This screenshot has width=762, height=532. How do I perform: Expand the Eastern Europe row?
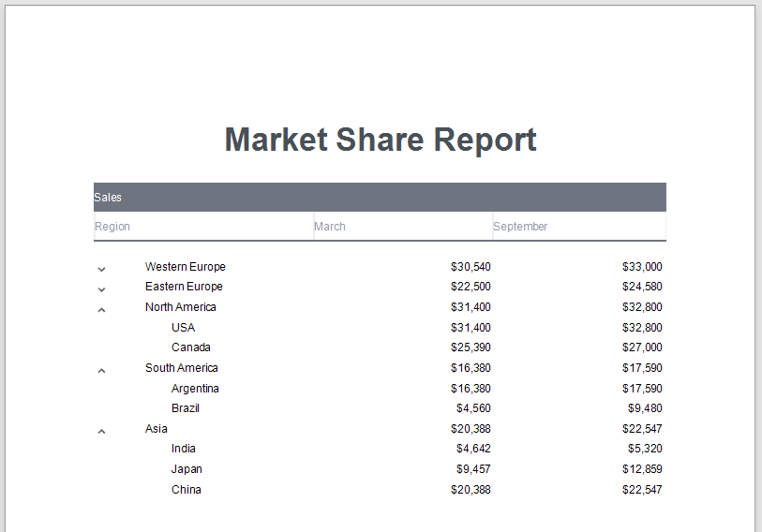(101, 288)
